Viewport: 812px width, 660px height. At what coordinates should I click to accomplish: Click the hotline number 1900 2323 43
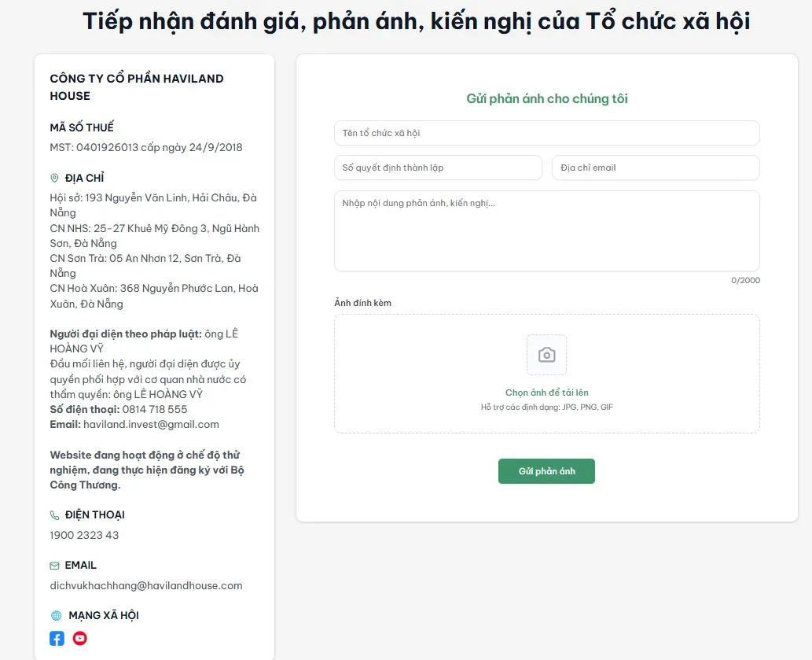[84, 536]
